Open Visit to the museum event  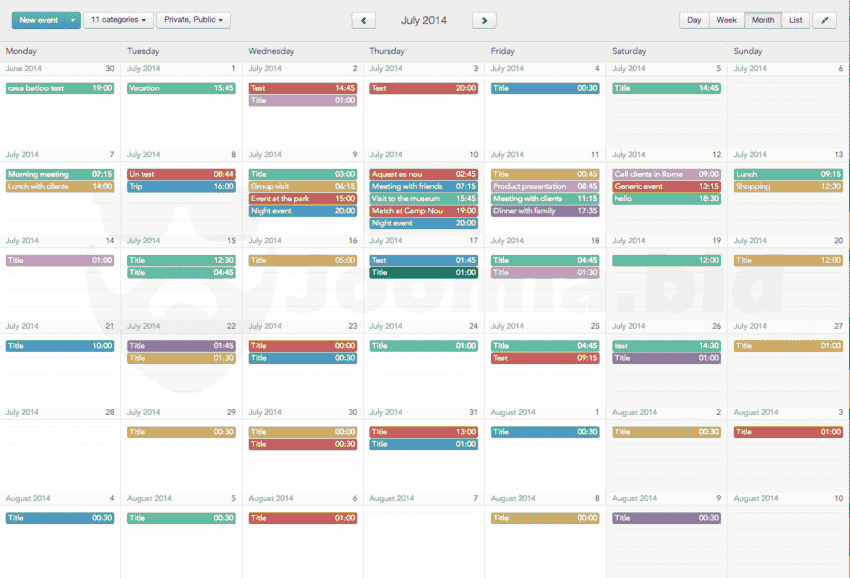point(423,199)
